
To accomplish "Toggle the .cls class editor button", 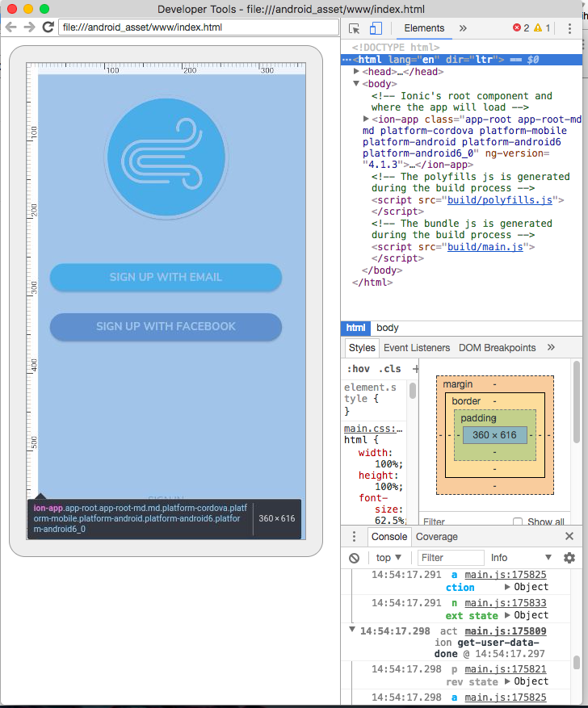I will tap(390, 369).
